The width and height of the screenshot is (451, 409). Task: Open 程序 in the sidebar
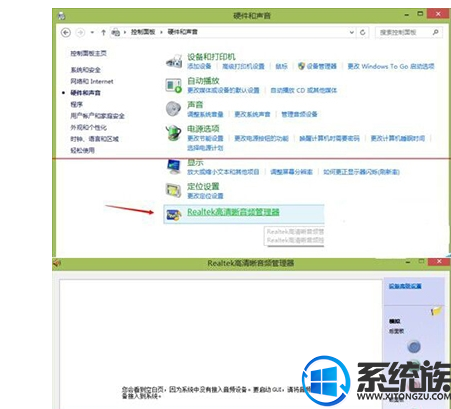tap(76, 104)
